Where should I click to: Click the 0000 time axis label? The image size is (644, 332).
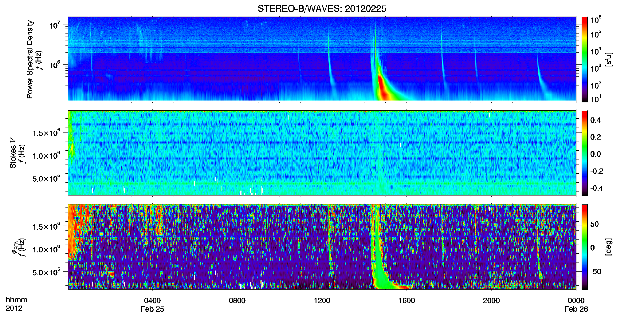pyautogui.click(x=576, y=301)
